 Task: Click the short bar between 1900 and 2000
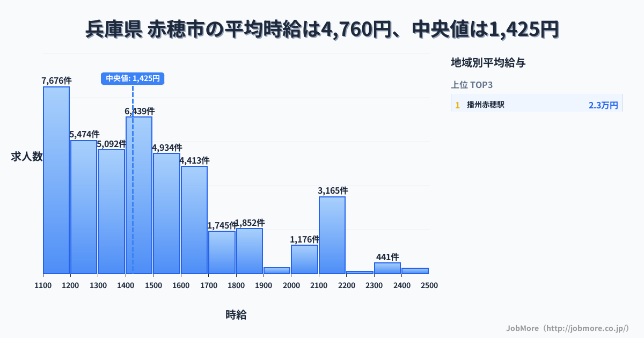(277, 270)
